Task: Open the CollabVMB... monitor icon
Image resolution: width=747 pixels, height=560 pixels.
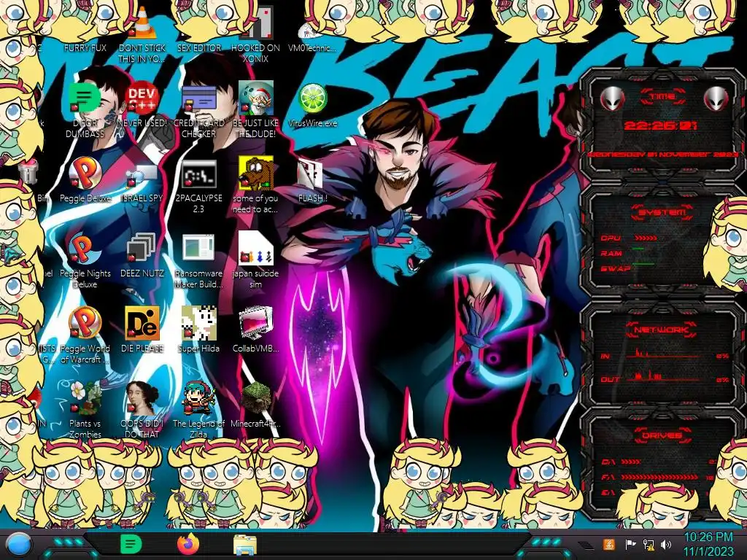Action: 256,324
